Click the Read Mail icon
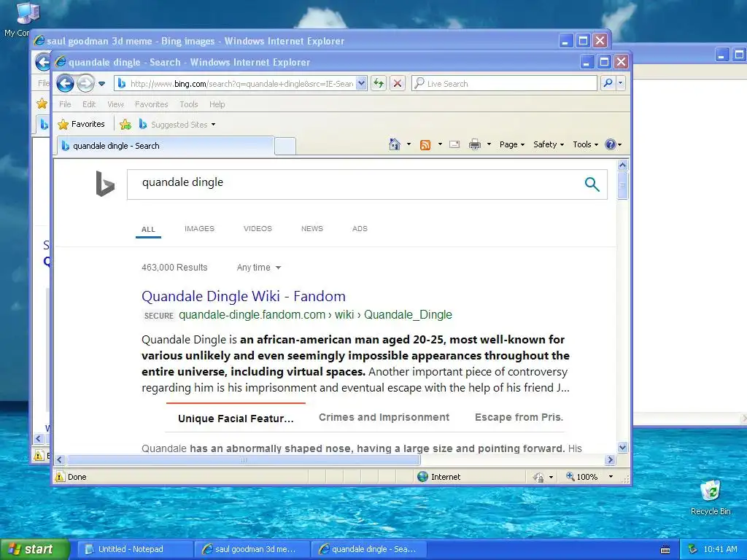747x560 pixels. click(454, 144)
